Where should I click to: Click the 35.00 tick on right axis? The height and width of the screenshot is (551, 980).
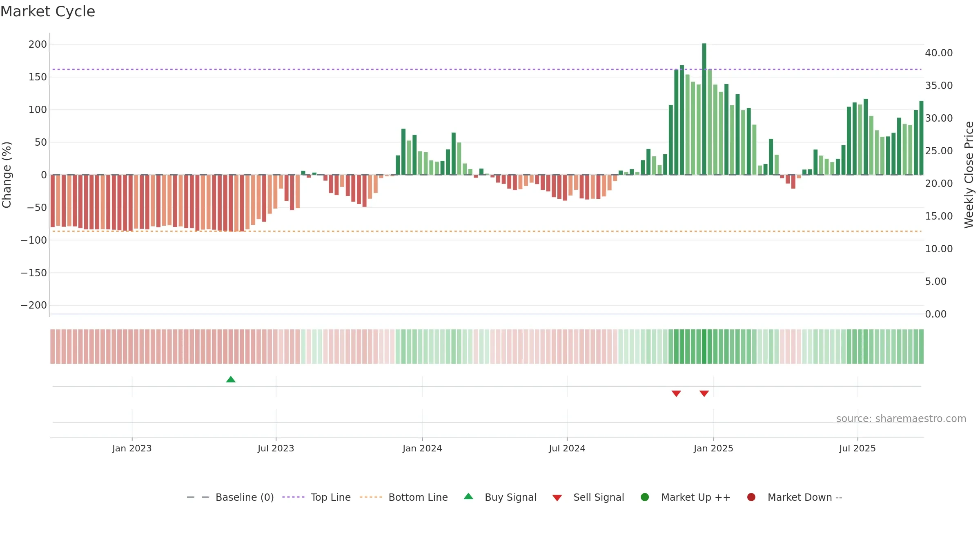pyautogui.click(x=939, y=85)
